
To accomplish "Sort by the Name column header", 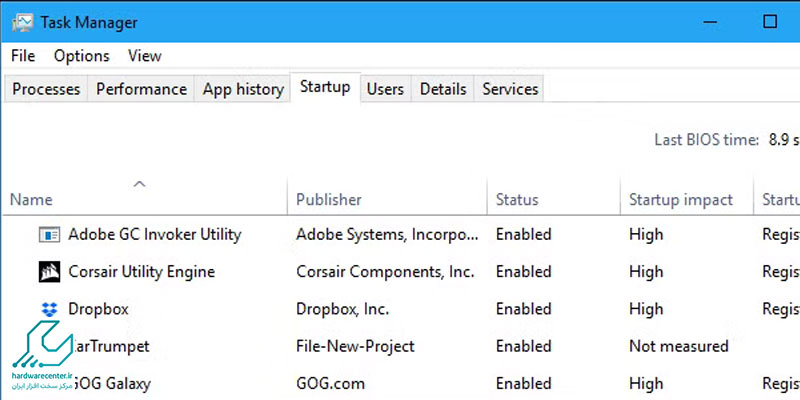I will (31, 199).
